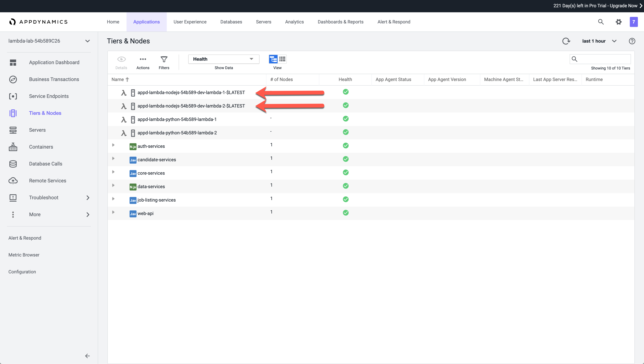Open Dashboards & Reports tab
644x364 pixels.
[340, 22]
